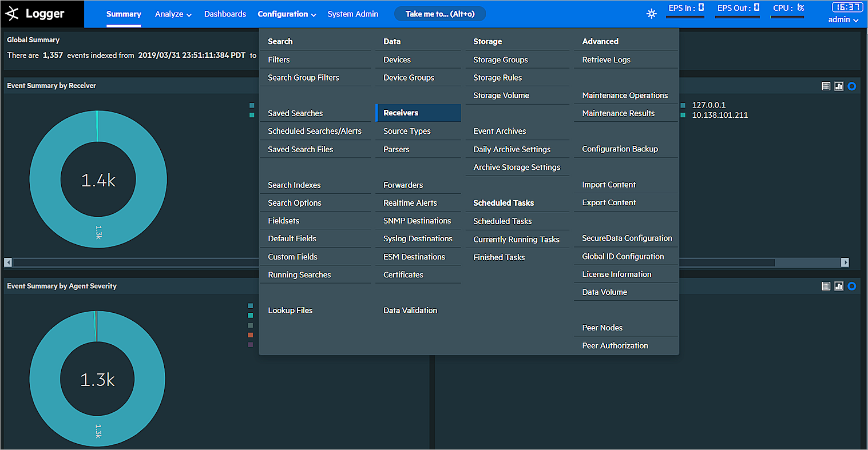
Task: Click the Logger logo icon
Action: (x=12, y=14)
